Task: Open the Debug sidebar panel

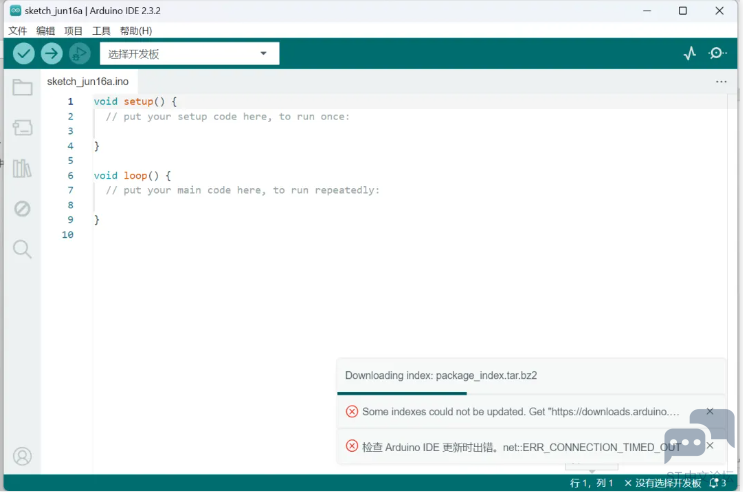Action: [22, 209]
